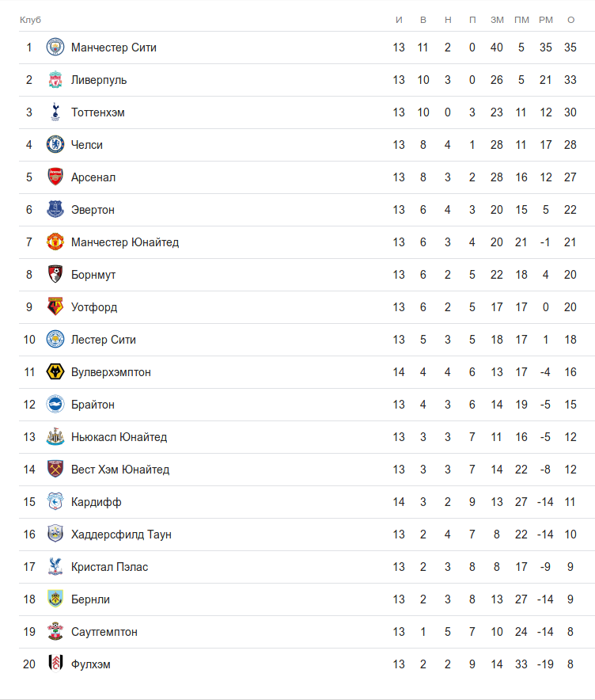Open the Манчестер Юнайтед team link
The image size is (595, 700).
pyautogui.click(x=125, y=242)
